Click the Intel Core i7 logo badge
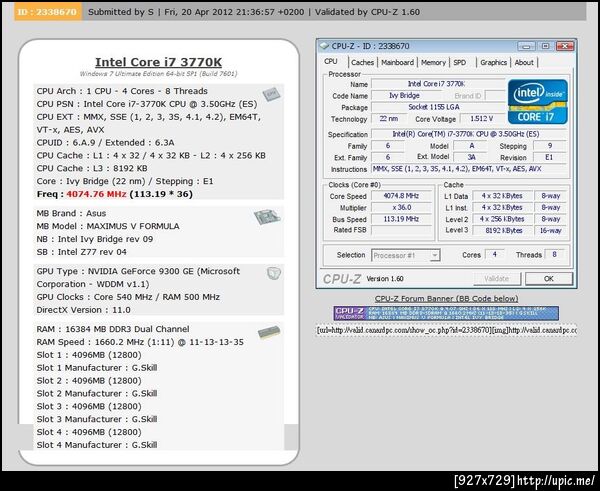The image size is (600, 491). [x=538, y=101]
